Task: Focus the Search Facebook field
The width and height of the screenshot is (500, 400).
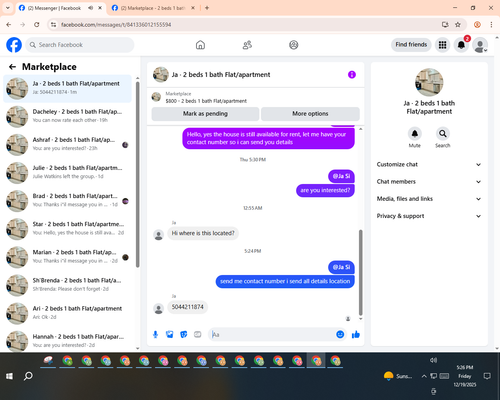Action: pyautogui.click(x=80, y=45)
